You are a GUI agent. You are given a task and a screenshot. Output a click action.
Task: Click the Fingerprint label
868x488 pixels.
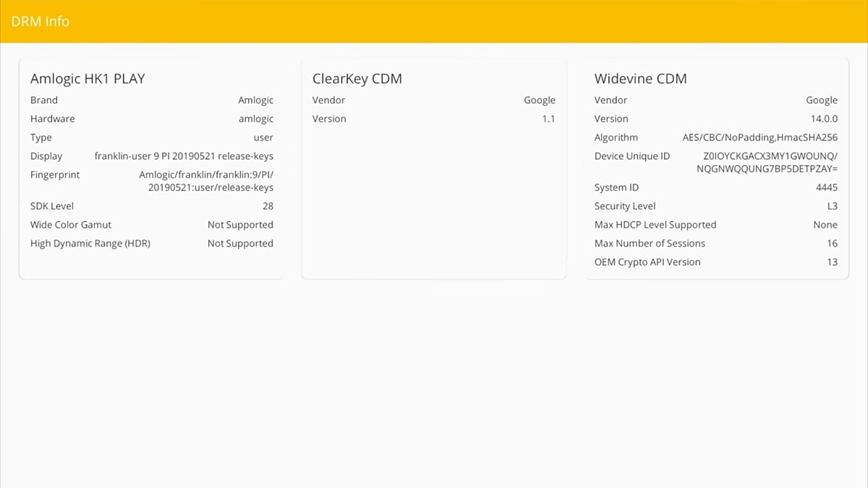coord(55,175)
